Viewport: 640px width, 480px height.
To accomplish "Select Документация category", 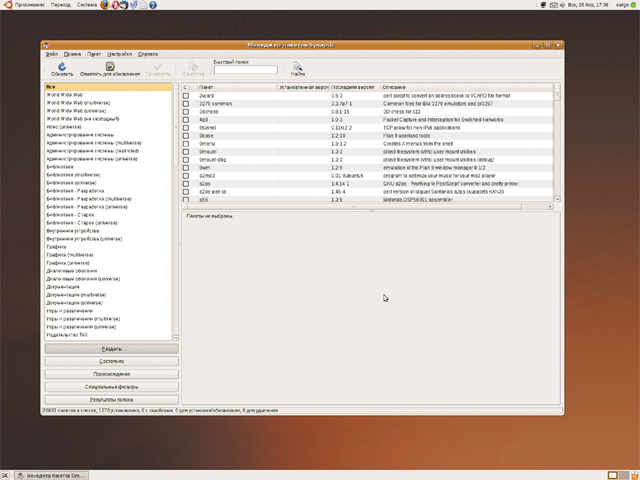I will tap(108, 287).
